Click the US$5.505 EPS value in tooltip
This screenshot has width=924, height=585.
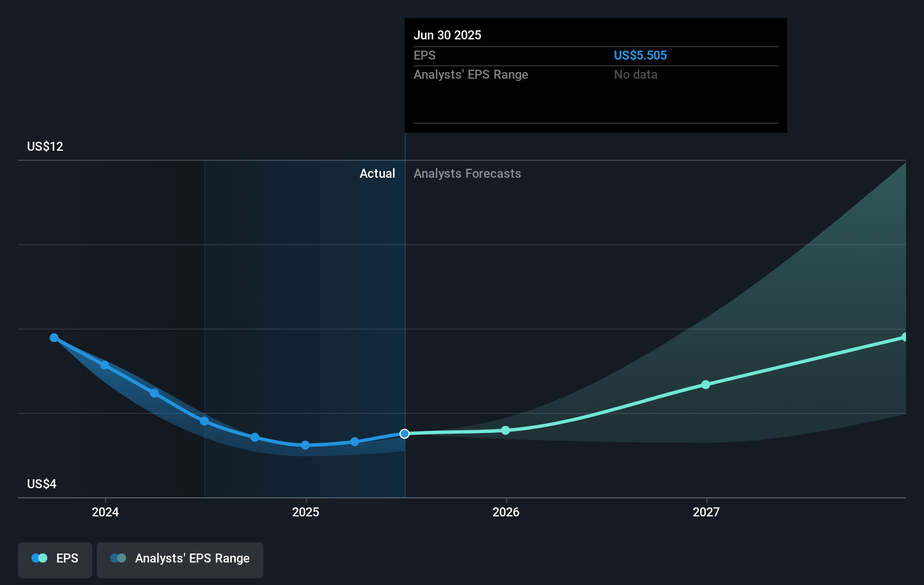click(x=640, y=55)
